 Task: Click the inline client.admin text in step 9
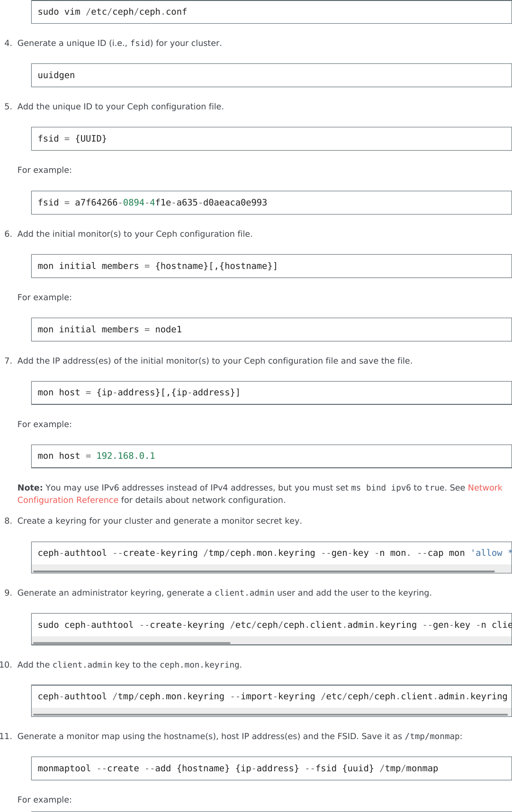pos(244,593)
